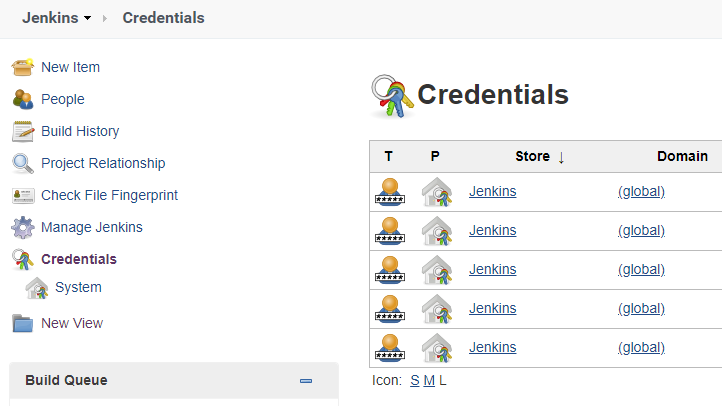Click the People icon in sidebar
Screen dimensions: 722x406
coord(23,99)
